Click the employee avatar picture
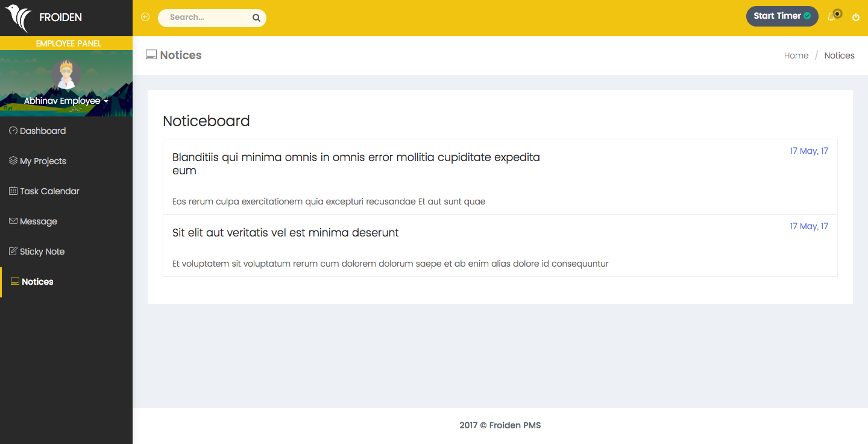 point(66,75)
